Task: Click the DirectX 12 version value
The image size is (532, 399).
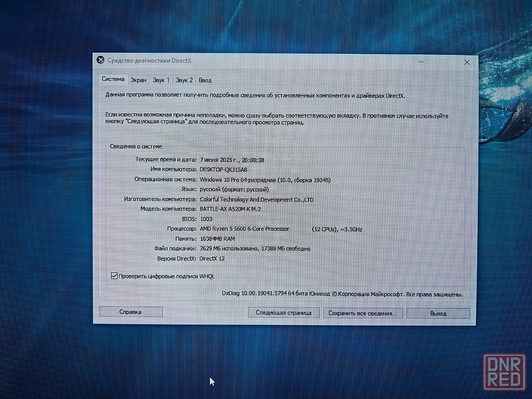Action: coord(212,259)
